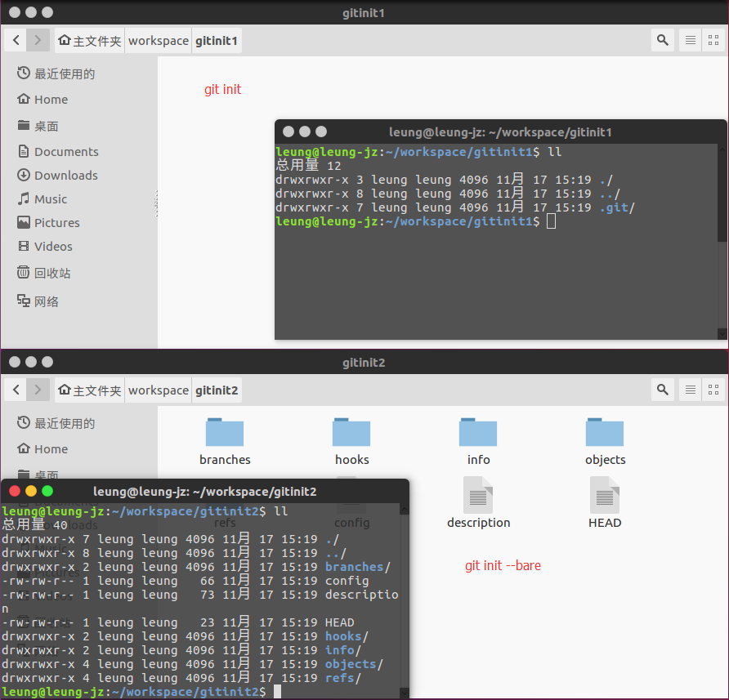Click search icon in gitinit2 file window
The height and width of the screenshot is (700, 729).
point(662,390)
